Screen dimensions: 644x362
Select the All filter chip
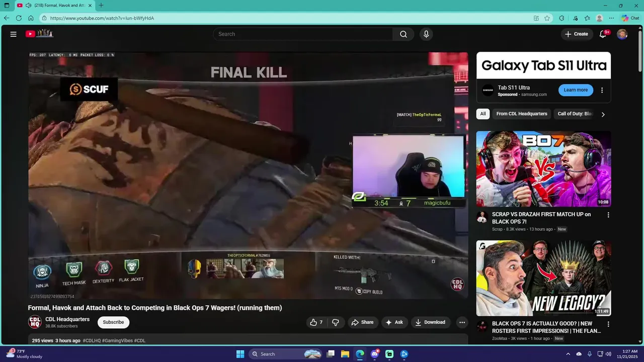[x=483, y=114]
